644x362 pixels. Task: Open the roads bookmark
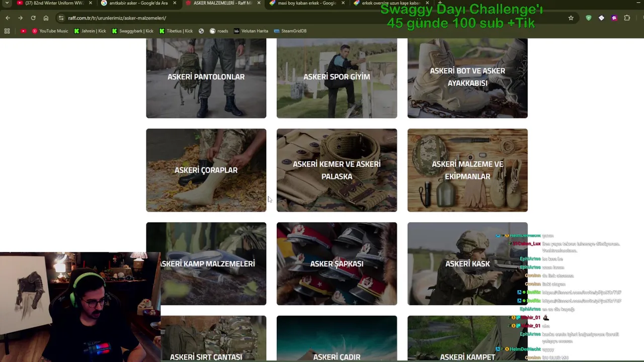219,31
